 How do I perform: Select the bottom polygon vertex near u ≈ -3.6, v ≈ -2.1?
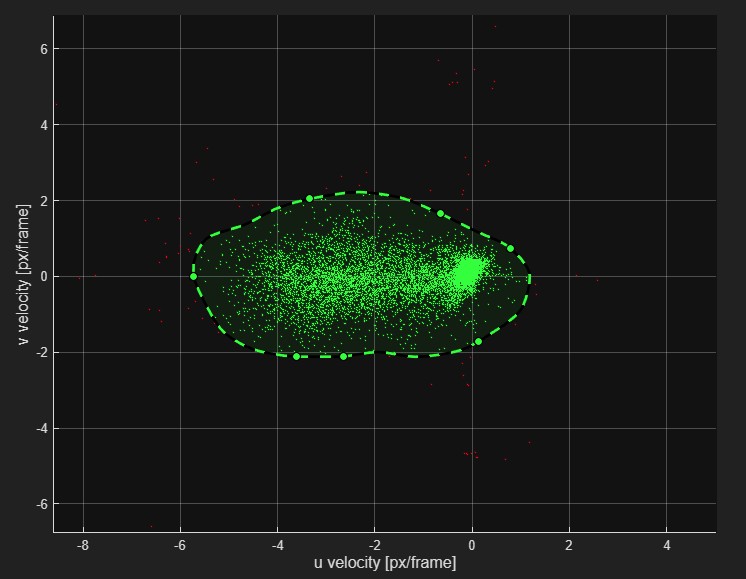coord(296,356)
